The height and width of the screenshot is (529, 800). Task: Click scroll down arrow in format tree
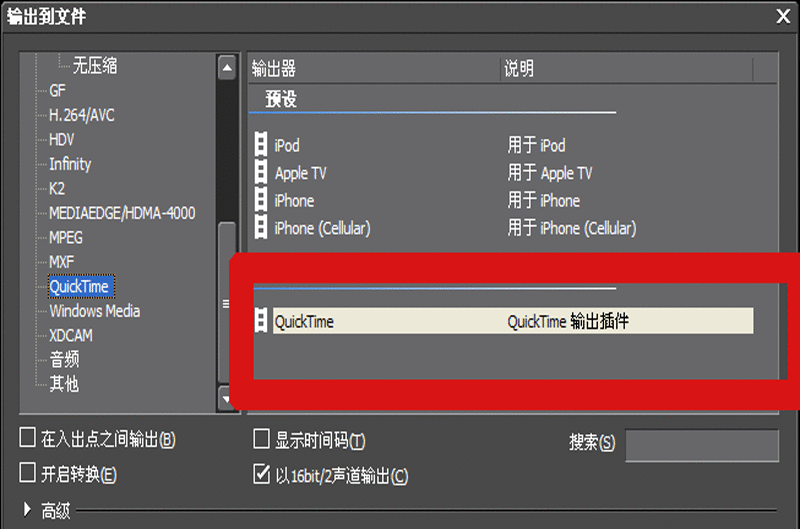pos(227,399)
